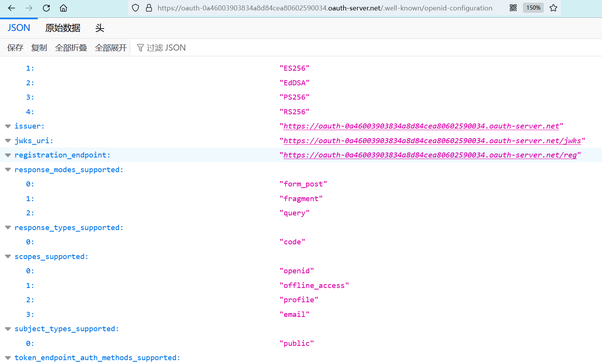Reload the page with refresh icon

[x=46, y=8]
